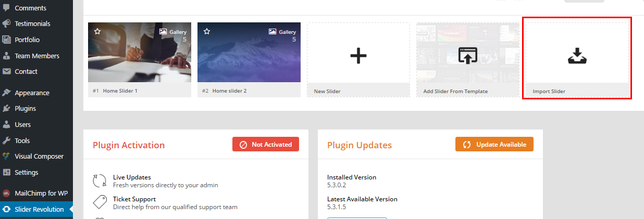This screenshot has width=644, height=219.
Task: Click the Team Members person icon
Action: click(6, 56)
